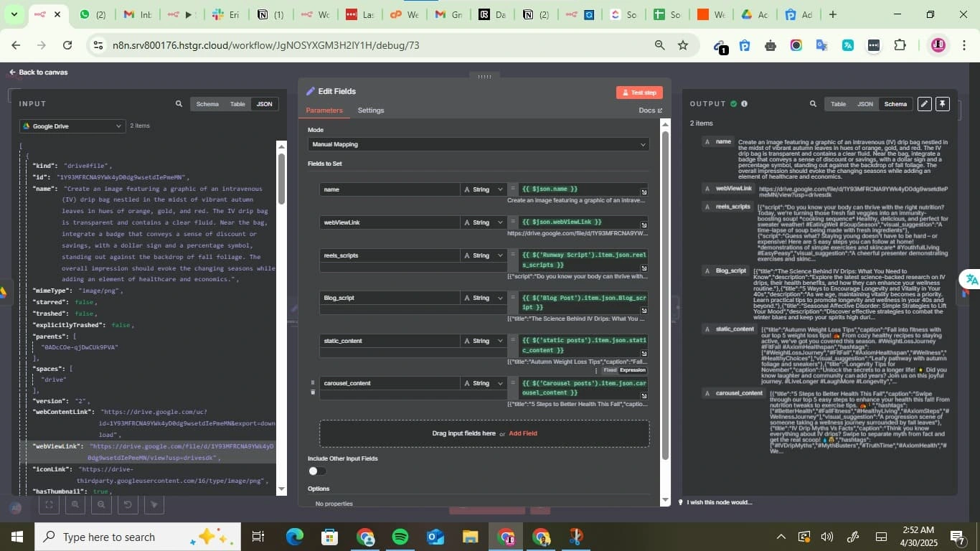980x551 pixels.
Task: Bookmark this page with star icon
Action: (683, 45)
